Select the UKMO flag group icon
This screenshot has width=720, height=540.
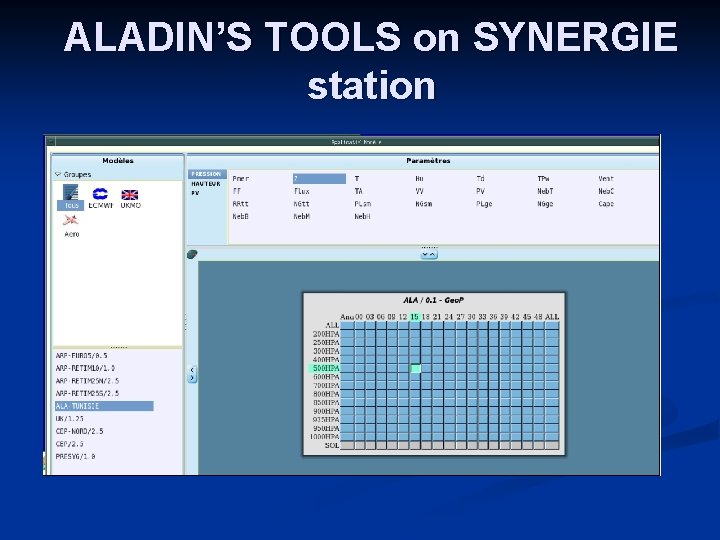130,199
